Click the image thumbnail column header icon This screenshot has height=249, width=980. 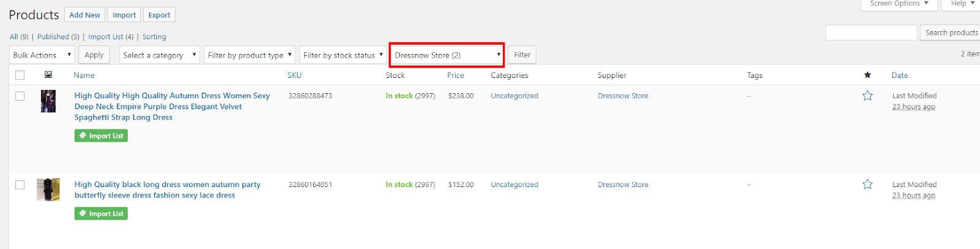coord(48,75)
